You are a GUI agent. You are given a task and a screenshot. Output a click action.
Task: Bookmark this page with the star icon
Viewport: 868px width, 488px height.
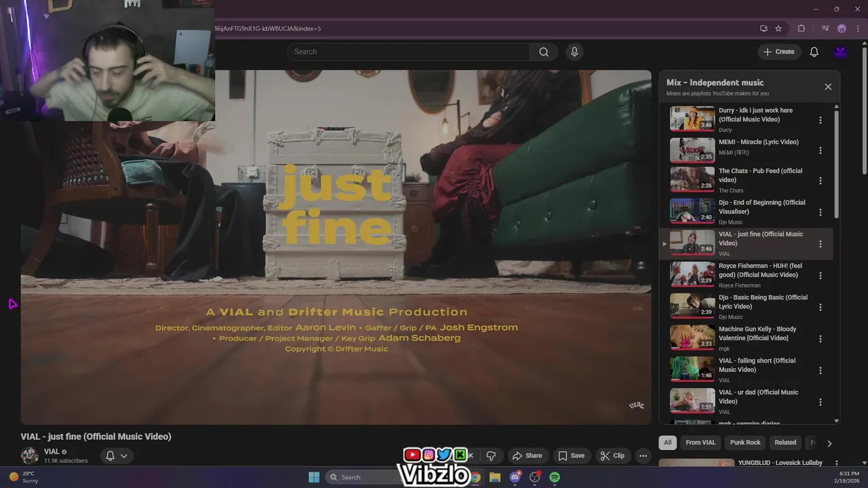778,28
